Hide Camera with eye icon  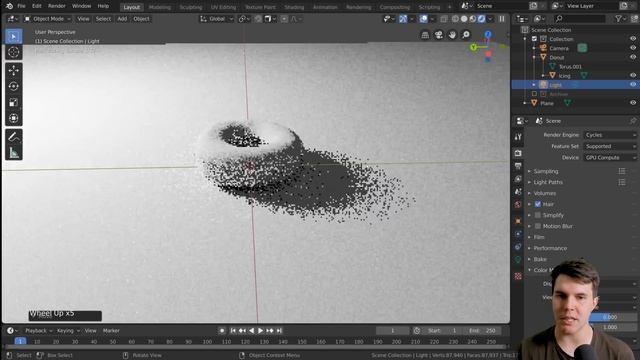[633, 48]
